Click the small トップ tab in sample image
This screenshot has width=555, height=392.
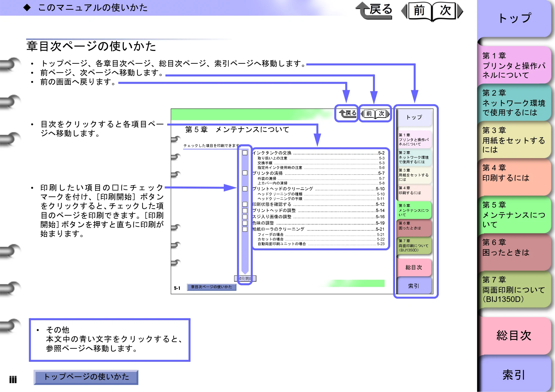click(x=414, y=117)
